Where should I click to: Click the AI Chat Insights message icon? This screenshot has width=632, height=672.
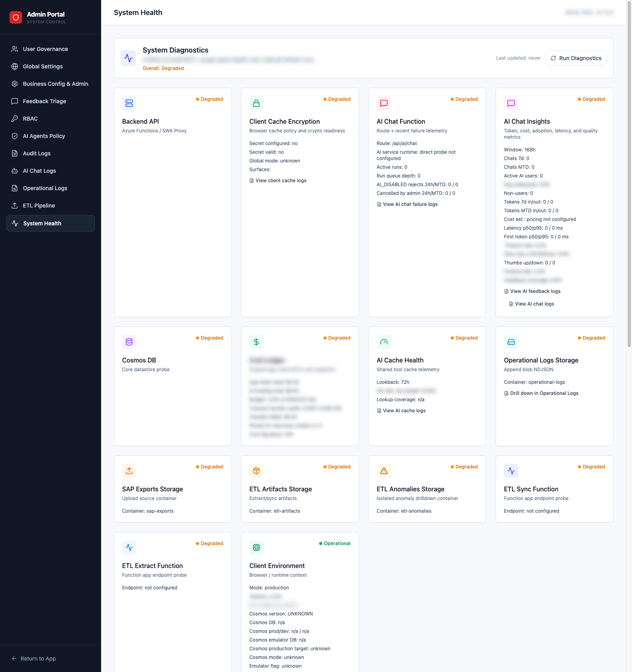click(511, 103)
